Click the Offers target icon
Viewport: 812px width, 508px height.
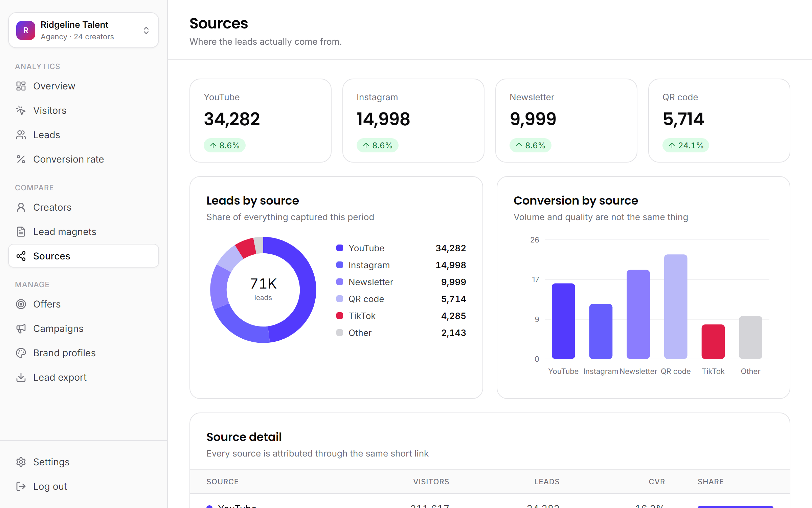click(x=21, y=304)
